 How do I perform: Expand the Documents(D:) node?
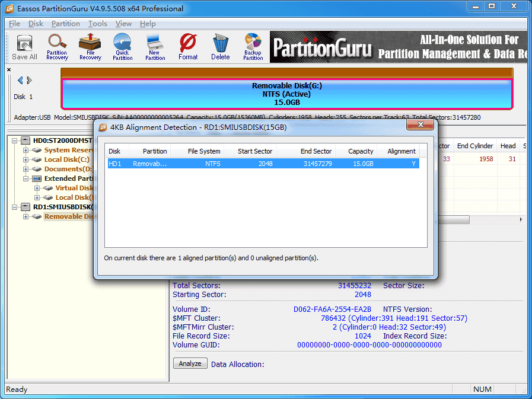coord(26,169)
